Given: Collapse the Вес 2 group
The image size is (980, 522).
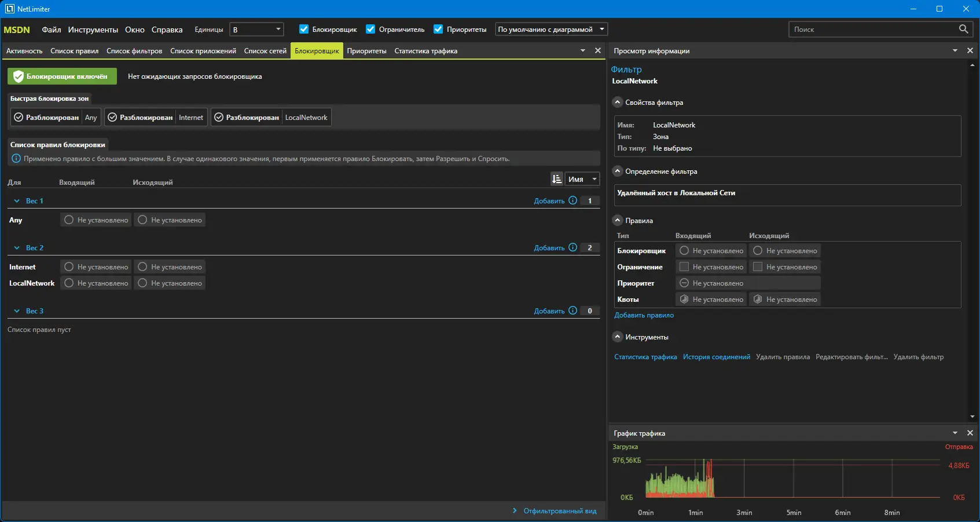Looking at the screenshot, I should coord(17,248).
